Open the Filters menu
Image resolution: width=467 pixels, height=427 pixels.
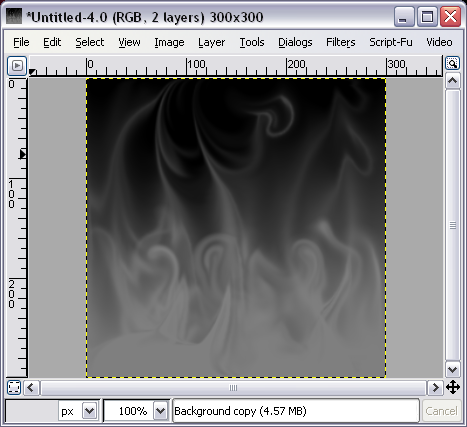click(x=340, y=42)
